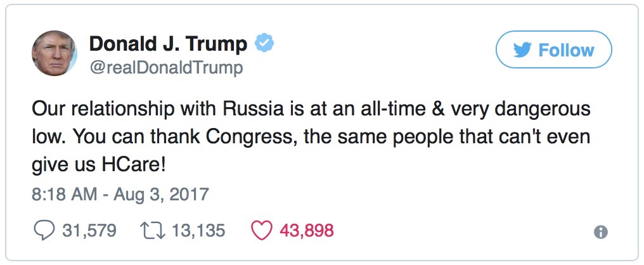Click the blue verified badge
The image size is (644, 265).
point(264,43)
